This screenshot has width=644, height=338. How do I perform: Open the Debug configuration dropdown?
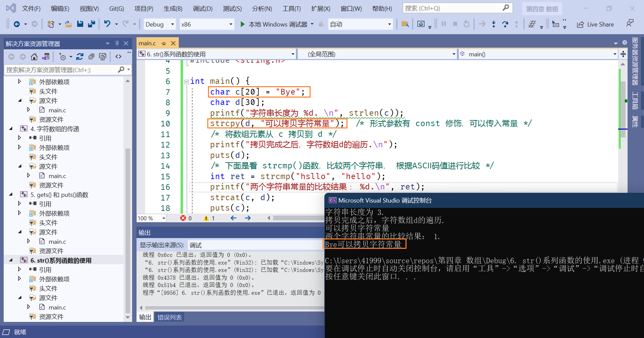pyautogui.click(x=160, y=24)
